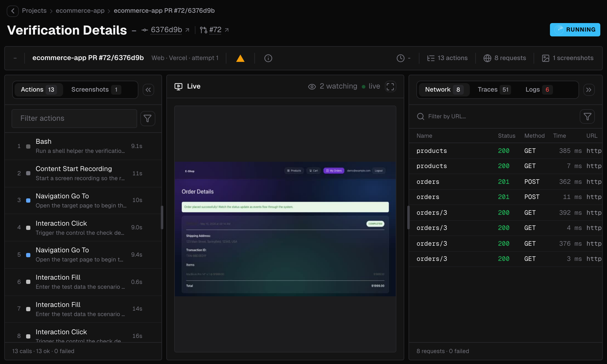The height and width of the screenshot is (364, 607).
Task: Select action 2 Content Start Recording
Action: 83,174
